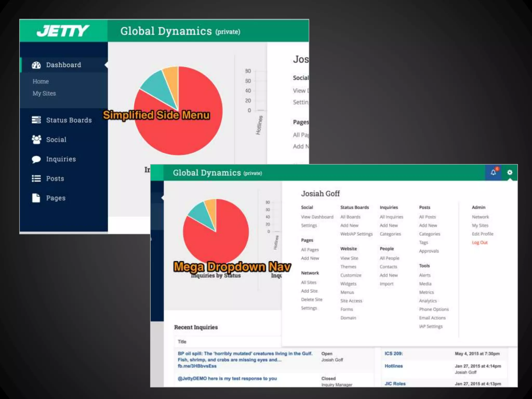Click the Posts list icon in sidebar

point(36,178)
